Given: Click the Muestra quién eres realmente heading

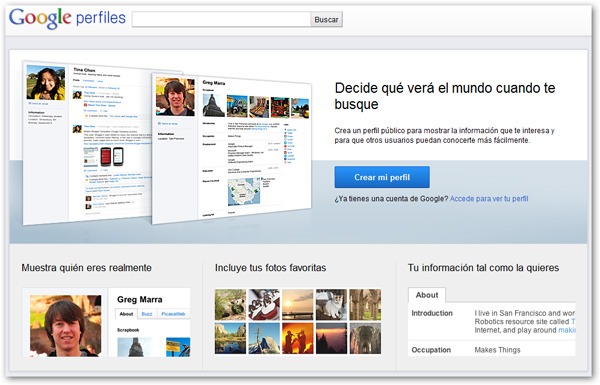Looking at the screenshot, I should pyautogui.click(x=86, y=268).
